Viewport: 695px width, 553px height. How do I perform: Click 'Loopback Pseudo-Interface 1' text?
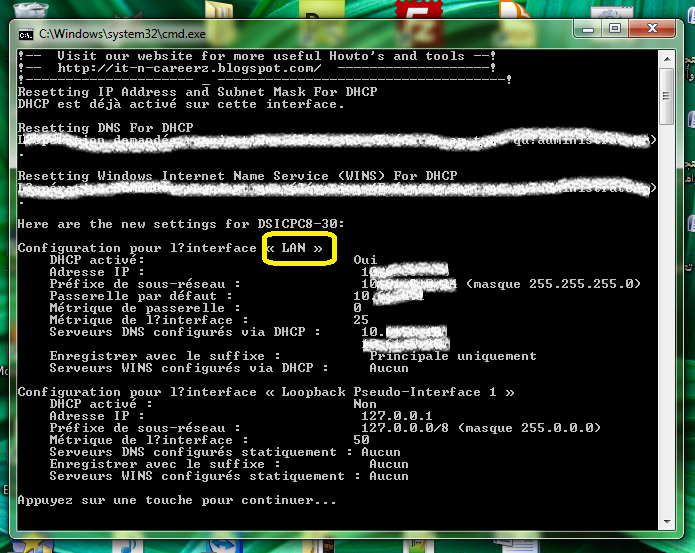(x=388, y=392)
